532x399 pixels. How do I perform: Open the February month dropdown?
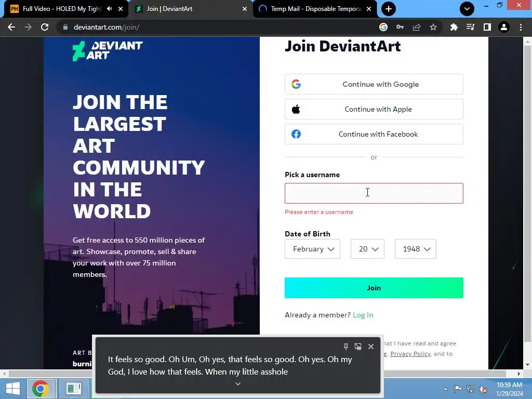click(x=312, y=249)
